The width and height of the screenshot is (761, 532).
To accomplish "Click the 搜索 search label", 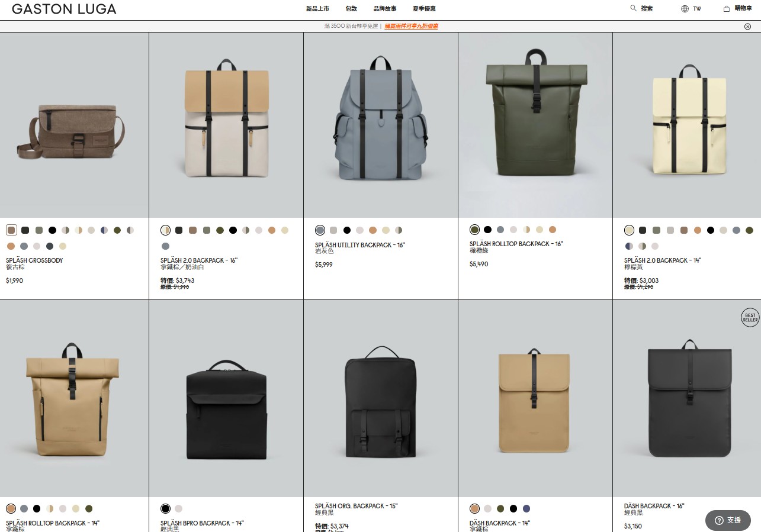I will pos(647,9).
